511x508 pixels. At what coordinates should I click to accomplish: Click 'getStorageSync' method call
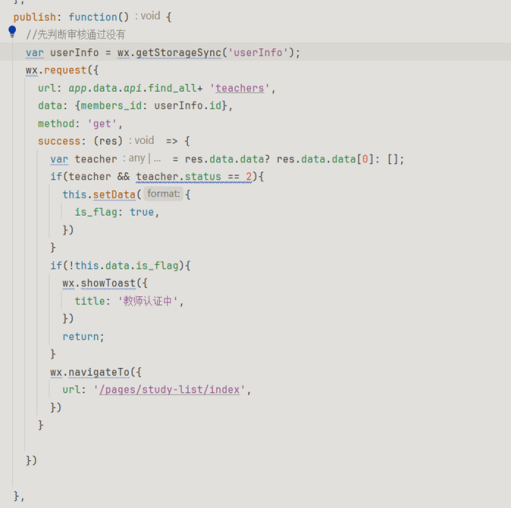click(x=178, y=53)
